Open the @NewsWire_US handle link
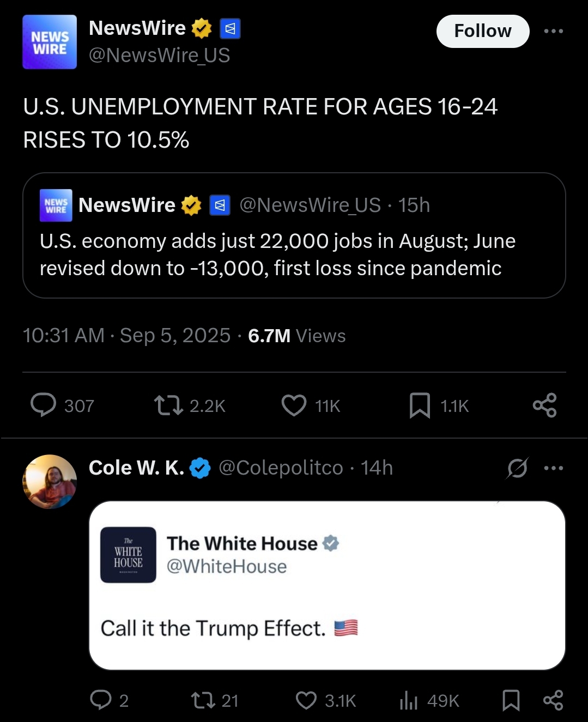This screenshot has width=588, height=722. pos(159,56)
